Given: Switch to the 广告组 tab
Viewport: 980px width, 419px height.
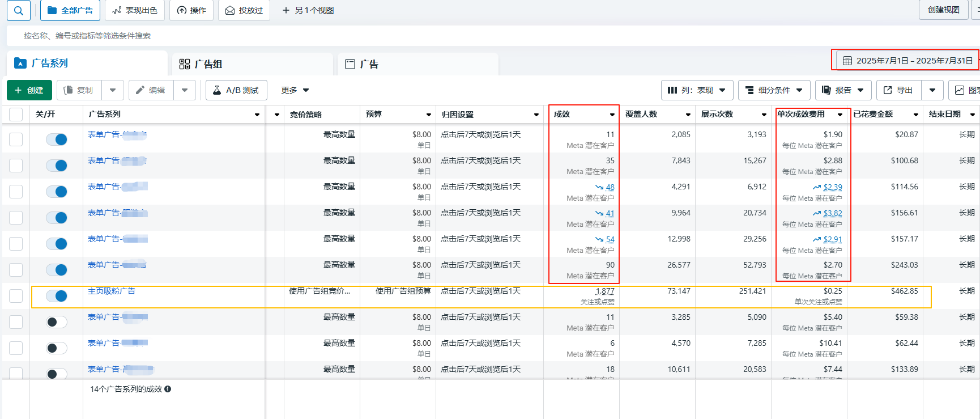Looking at the screenshot, I should [x=253, y=64].
